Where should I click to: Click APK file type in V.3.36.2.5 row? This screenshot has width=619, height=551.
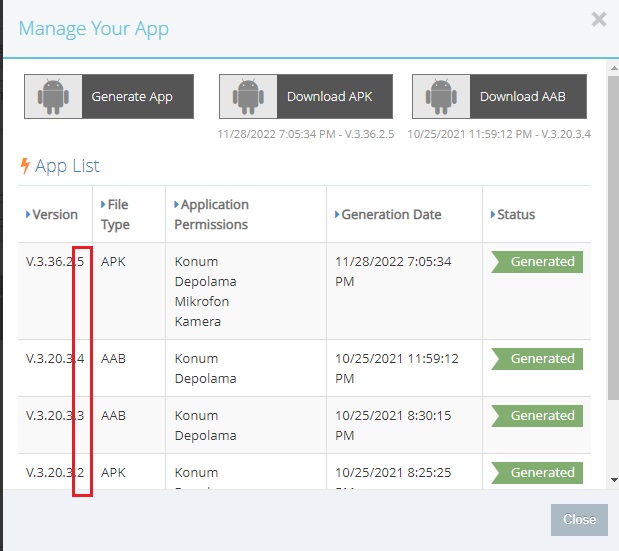pyautogui.click(x=113, y=262)
